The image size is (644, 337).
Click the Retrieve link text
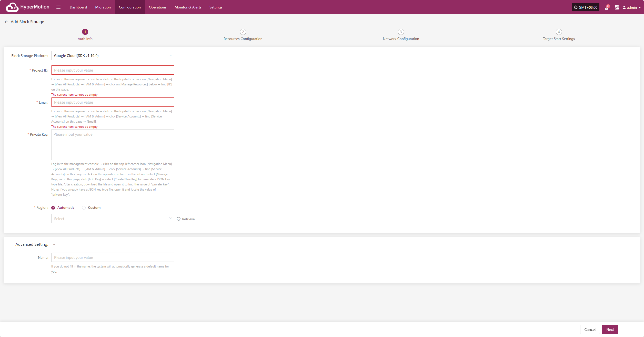click(188, 219)
